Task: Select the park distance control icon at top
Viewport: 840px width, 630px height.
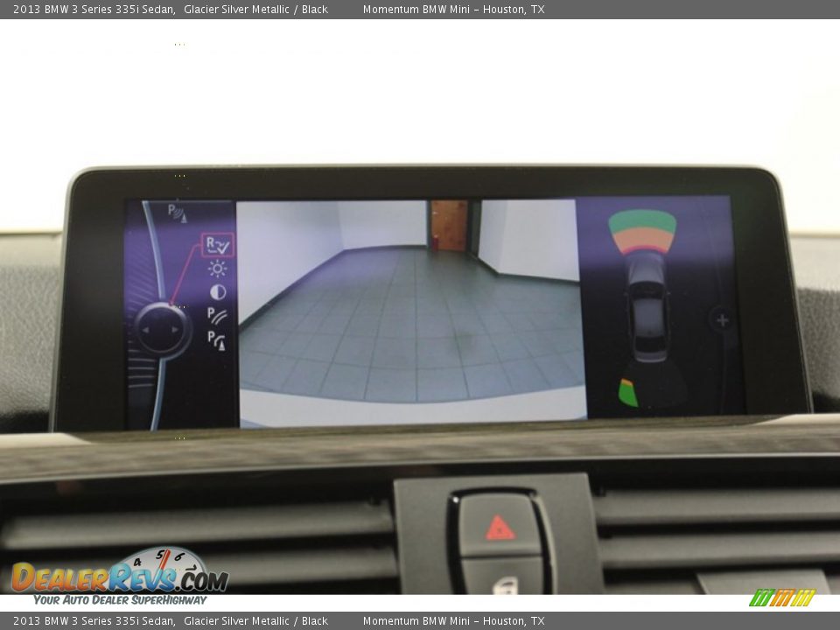Action: pos(177,213)
